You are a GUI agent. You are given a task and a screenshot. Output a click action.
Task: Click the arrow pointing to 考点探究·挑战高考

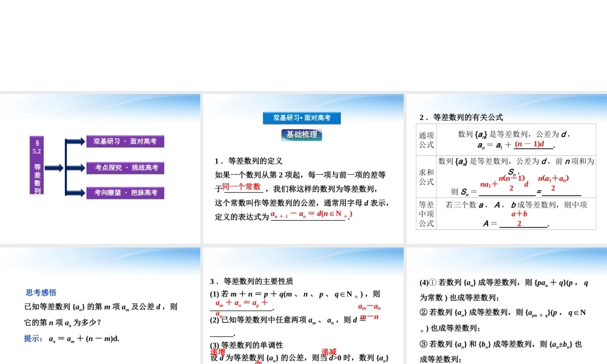point(75,168)
